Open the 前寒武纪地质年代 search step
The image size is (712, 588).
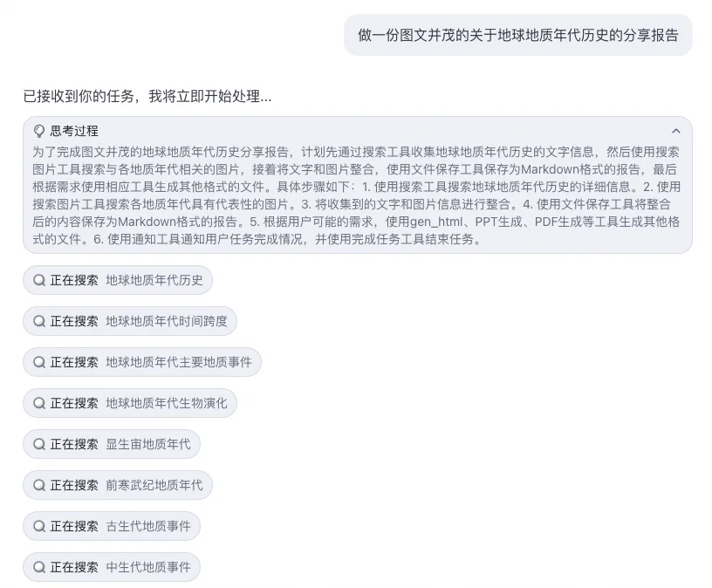[x=118, y=485]
